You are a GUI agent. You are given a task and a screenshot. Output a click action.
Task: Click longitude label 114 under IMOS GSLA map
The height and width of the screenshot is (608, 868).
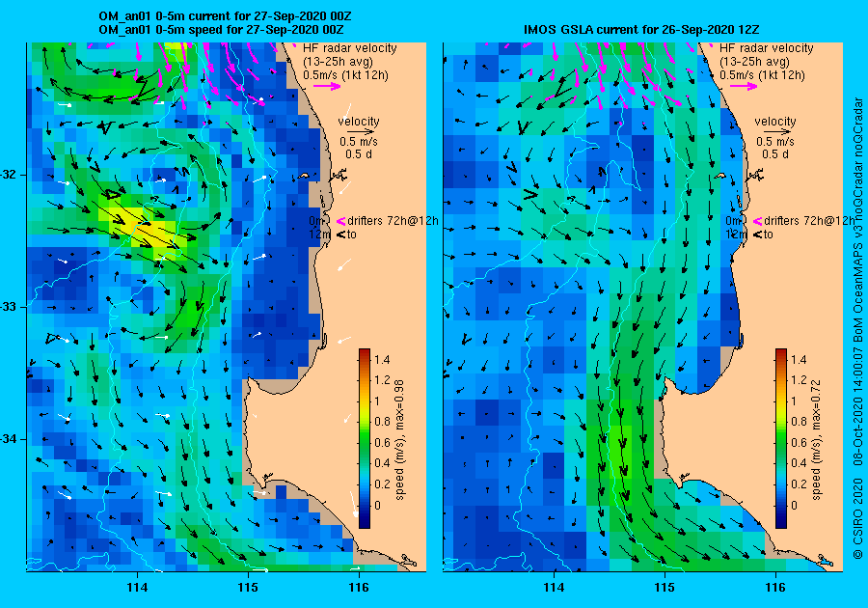click(x=554, y=588)
